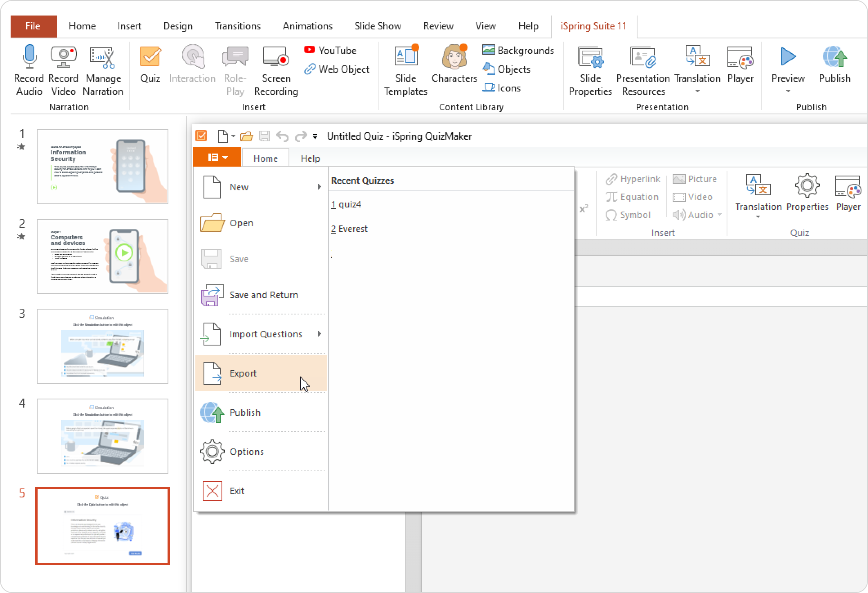The height and width of the screenshot is (593, 868).
Task: Choose Export from the menu
Action: pos(261,373)
